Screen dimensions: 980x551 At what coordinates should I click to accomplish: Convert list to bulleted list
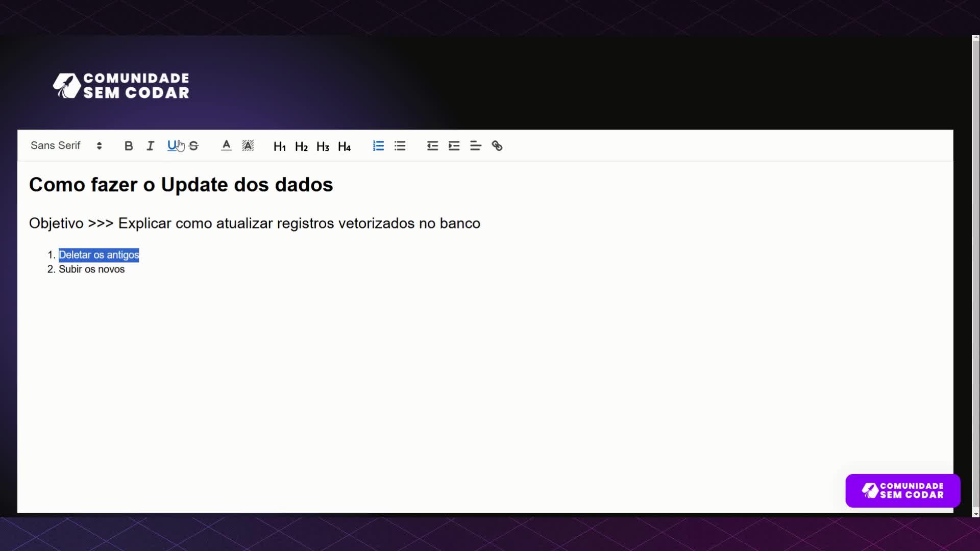pyautogui.click(x=400, y=145)
